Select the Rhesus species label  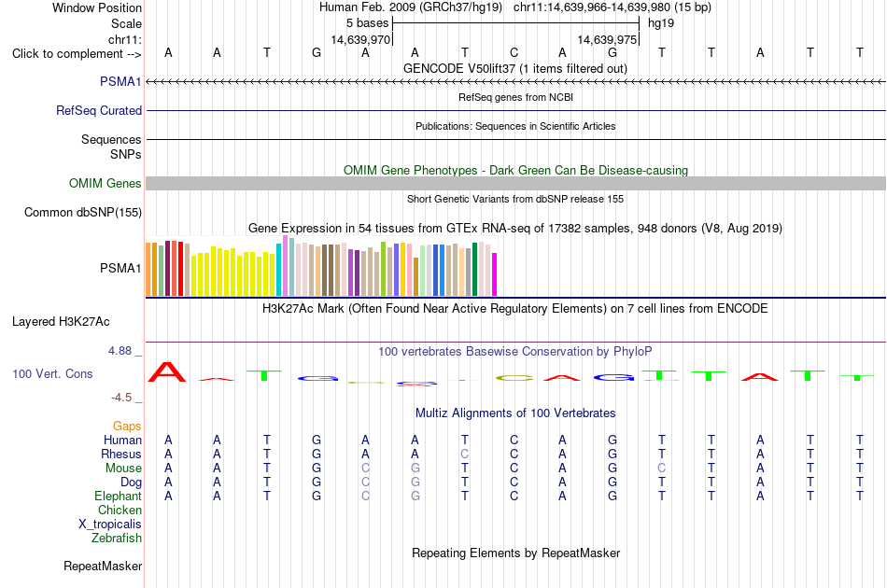click(121, 454)
